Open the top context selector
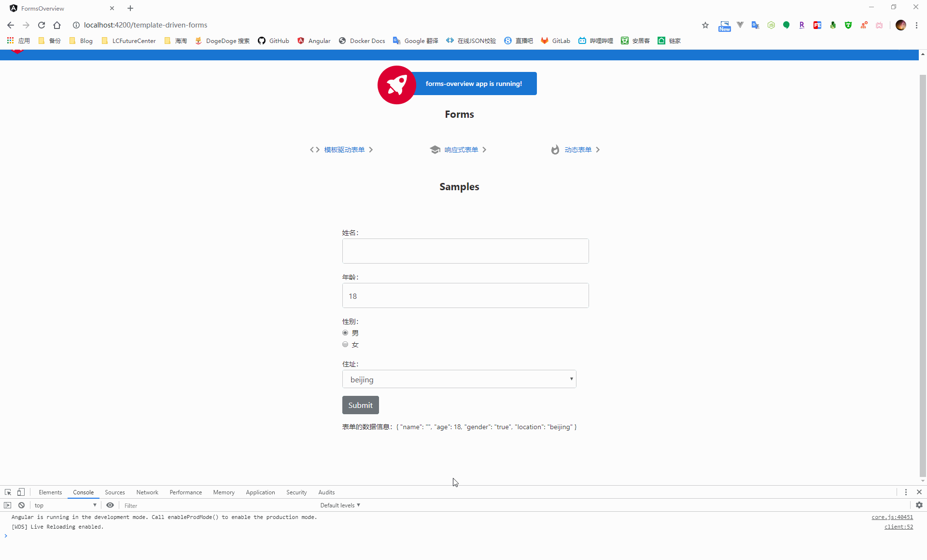The height and width of the screenshot is (560, 927). tap(65, 505)
